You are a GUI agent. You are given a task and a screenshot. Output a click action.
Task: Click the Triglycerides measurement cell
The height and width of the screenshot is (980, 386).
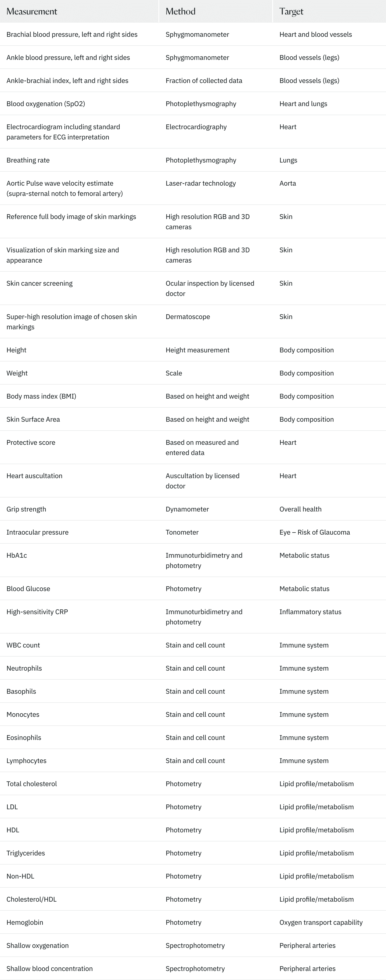click(x=26, y=853)
